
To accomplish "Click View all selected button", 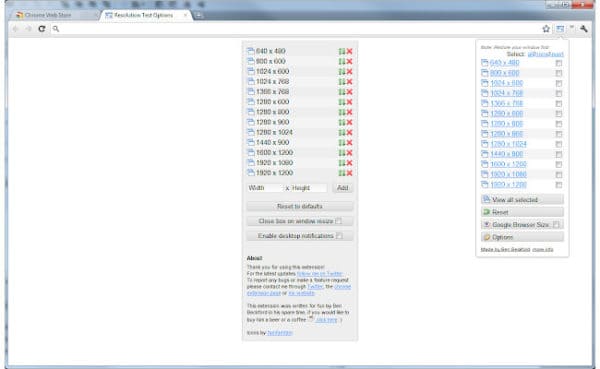I will [x=522, y=200].
